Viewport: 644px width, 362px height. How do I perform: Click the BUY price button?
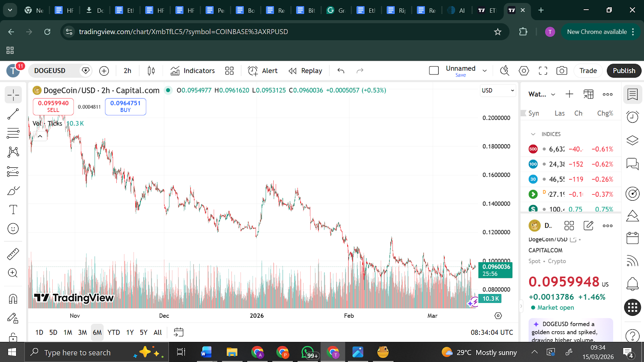[x=125, y=107]
